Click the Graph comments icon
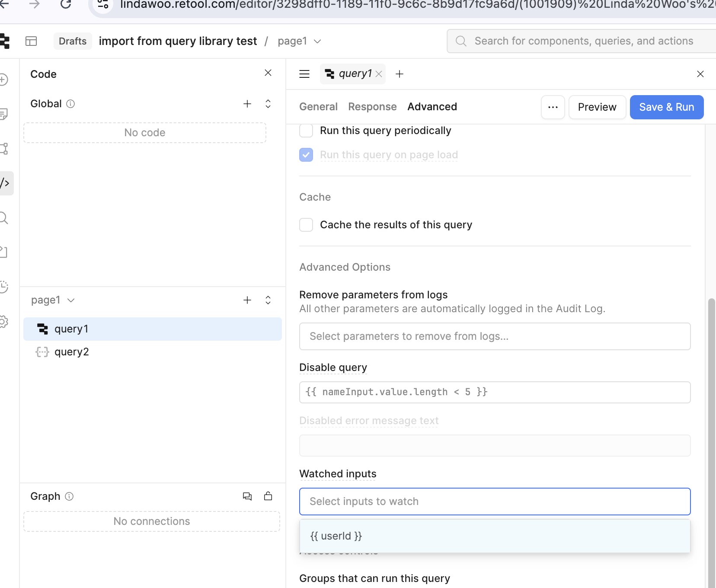The width and height of the screenshot is (716, 588). pyautogui.click(x=247, y=496)
